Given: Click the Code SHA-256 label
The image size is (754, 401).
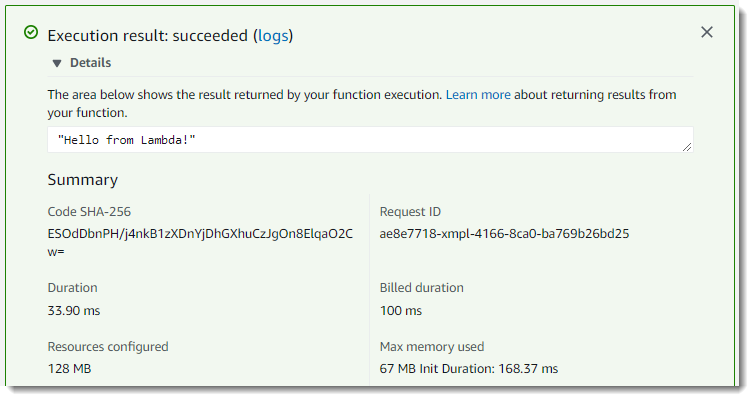Looking at the screenshot, I should tap(89, 212).
